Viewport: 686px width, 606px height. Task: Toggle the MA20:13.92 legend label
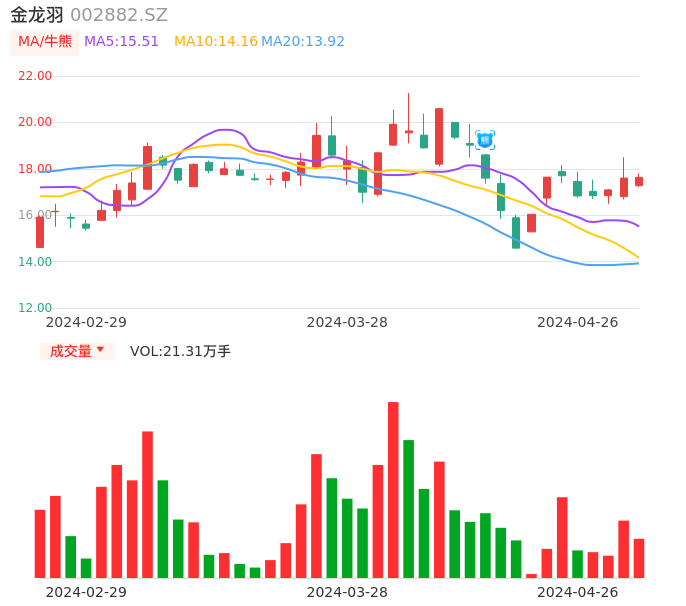[x=303, y=42]
